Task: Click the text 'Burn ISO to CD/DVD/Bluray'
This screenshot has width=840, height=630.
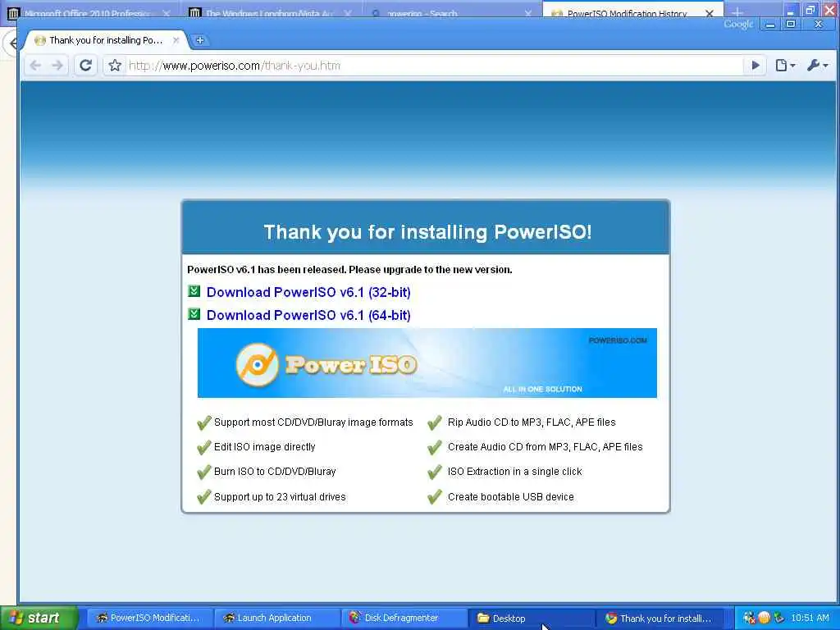Action: point(275,472)
